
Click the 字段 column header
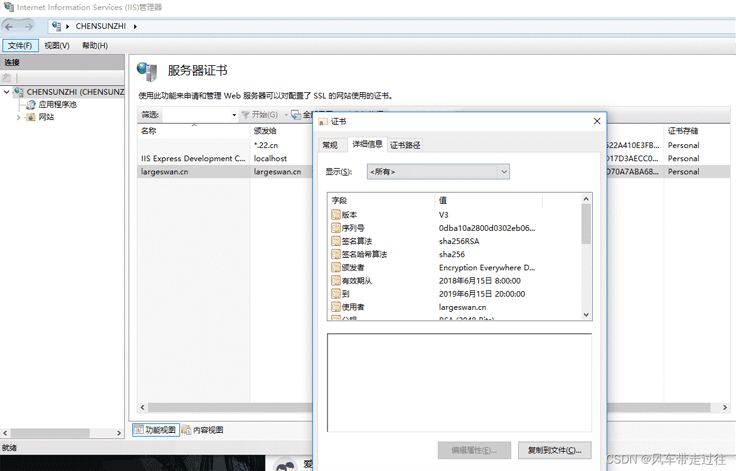coord(382,200)
